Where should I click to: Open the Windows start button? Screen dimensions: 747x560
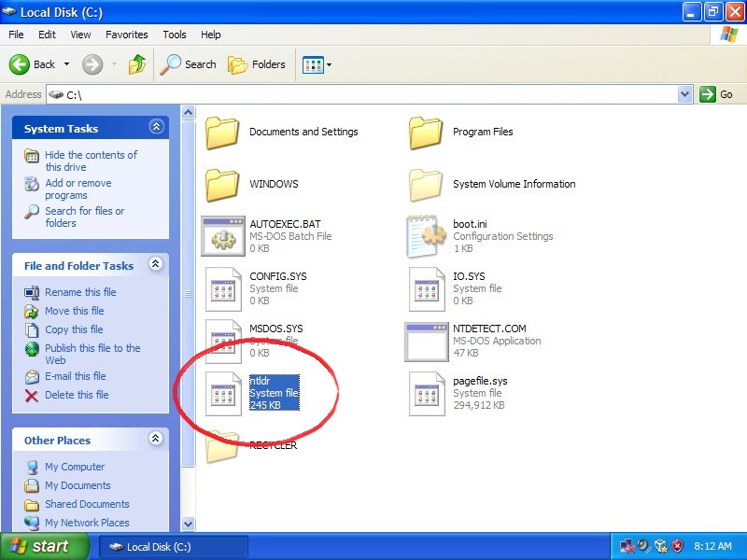[45, 546]
